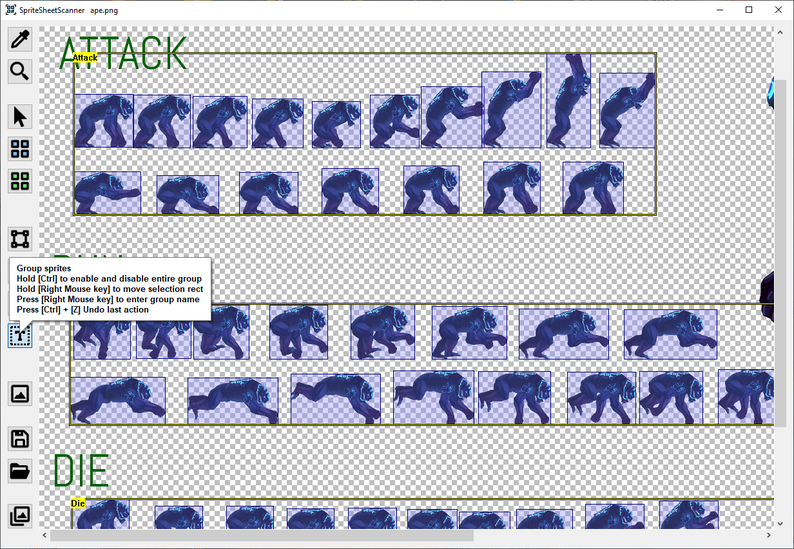Image resolution: width=794 pixels, height=549 pixels.
Task: Select the bounding box rectangle tool
Action: (x=20, y=239)
